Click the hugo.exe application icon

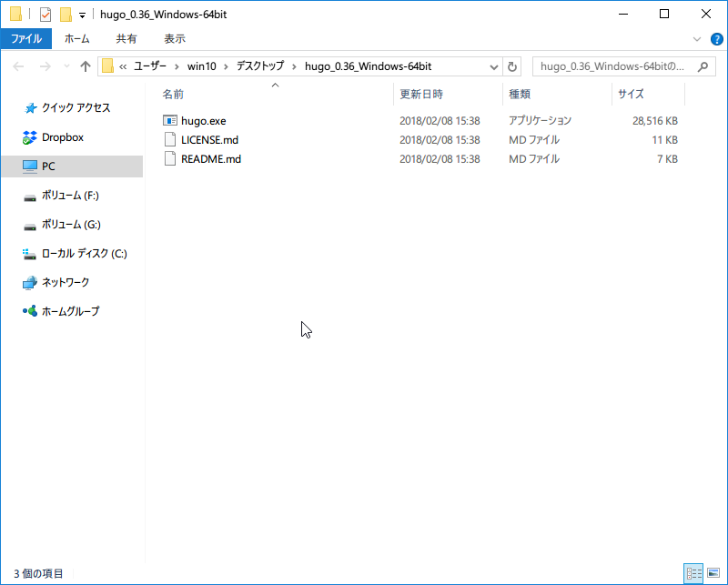(x=170, y=121)
